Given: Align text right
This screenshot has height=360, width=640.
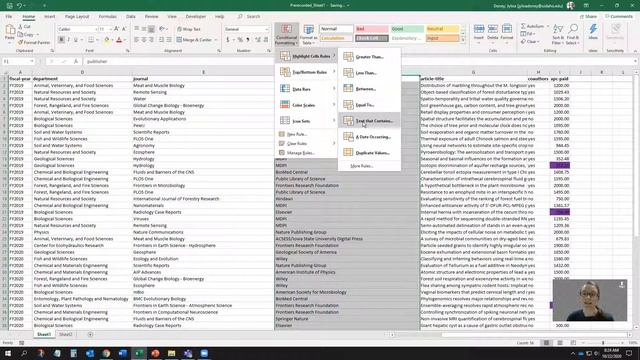Looking at the screenshot, I should pyautogui.click(x=151, y=40).
